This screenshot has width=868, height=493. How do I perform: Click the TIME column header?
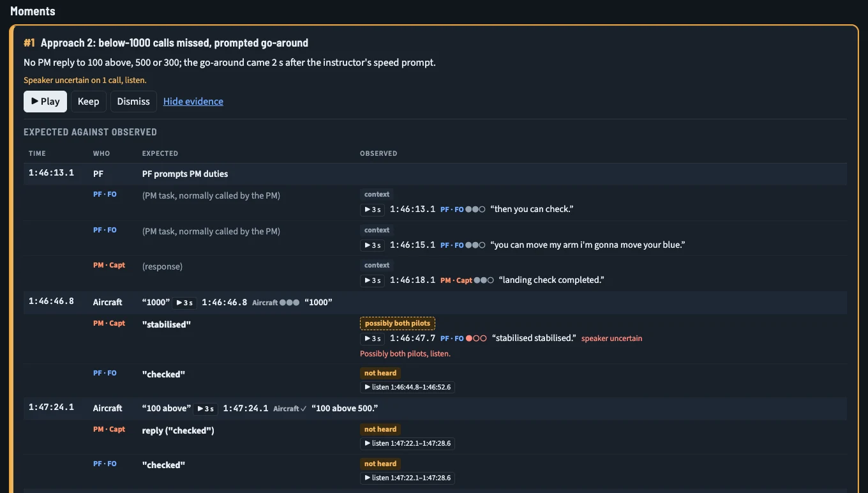click(37, 154)
